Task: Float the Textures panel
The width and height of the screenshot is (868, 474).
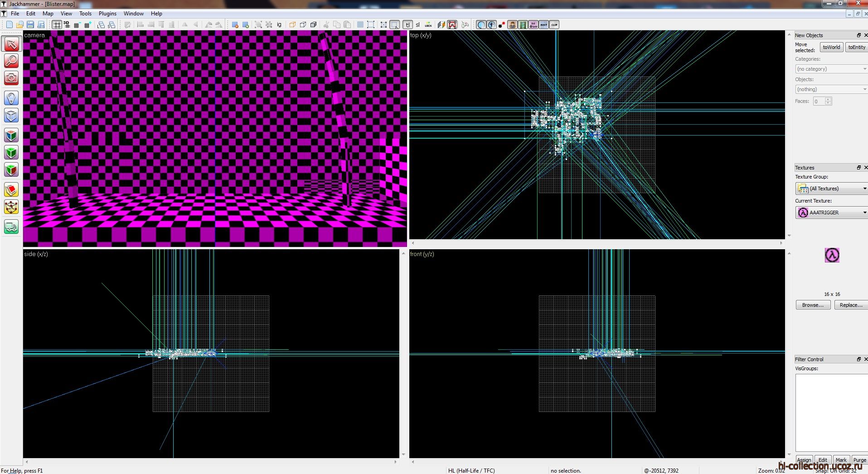Action: 858,168
